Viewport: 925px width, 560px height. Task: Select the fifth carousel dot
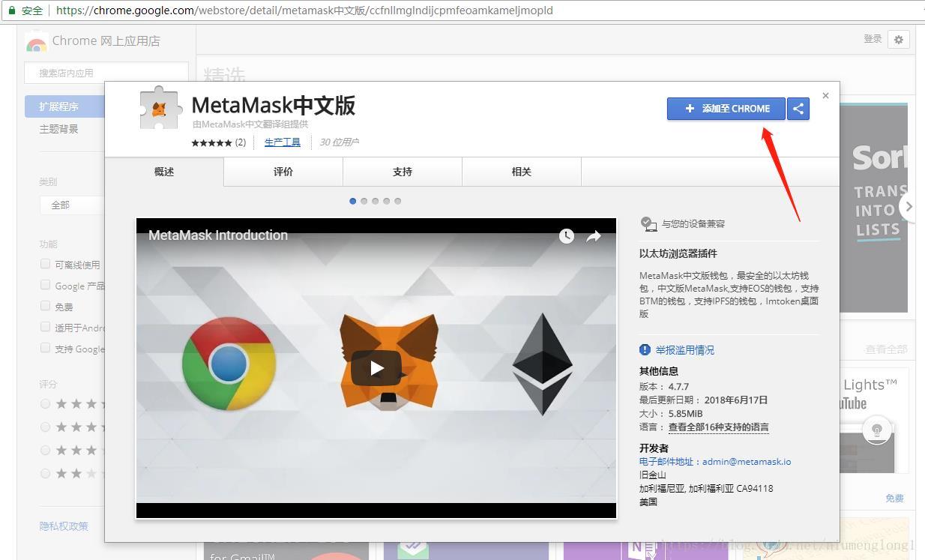[398, 201]
